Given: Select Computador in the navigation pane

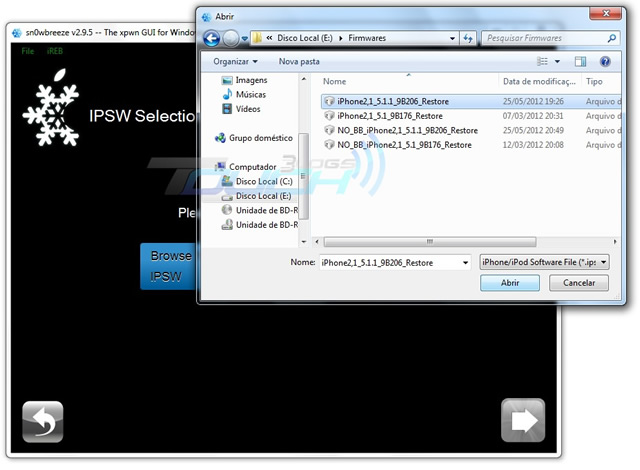Looking at the screenshot, I should coord(245,167).
